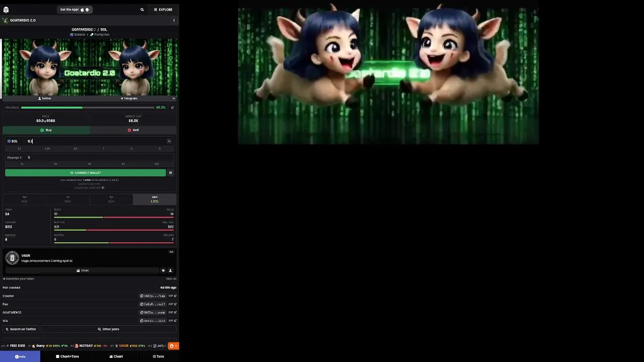Copy Pair address in Pair row
Image resolution: width=644 pixels, height=362 pixels.
152,304
